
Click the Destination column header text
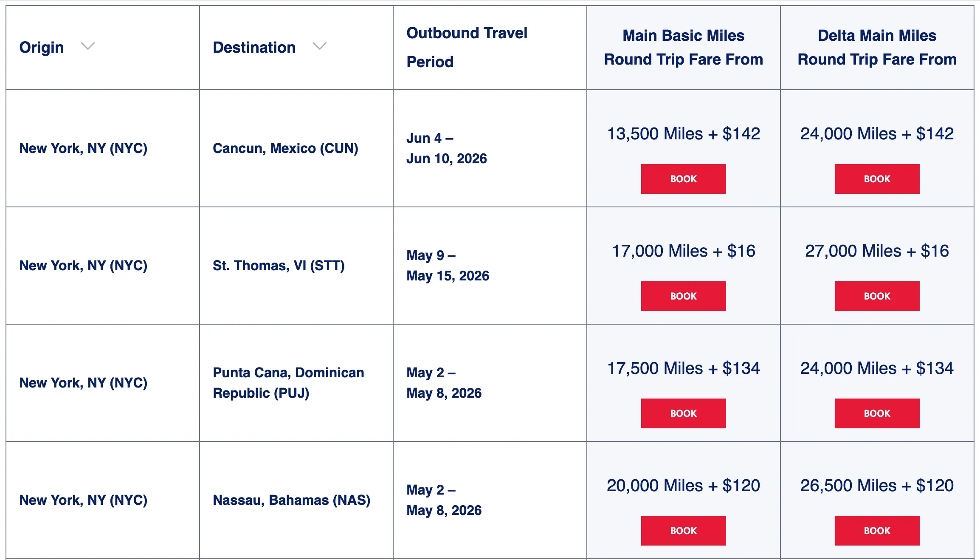254,47
